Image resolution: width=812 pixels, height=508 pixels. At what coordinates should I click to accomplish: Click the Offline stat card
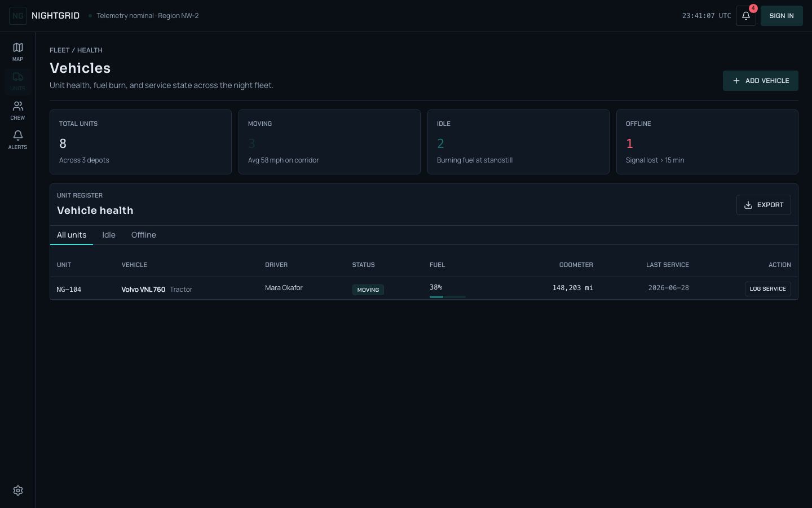pyautogui.click(x=707, y=142)
